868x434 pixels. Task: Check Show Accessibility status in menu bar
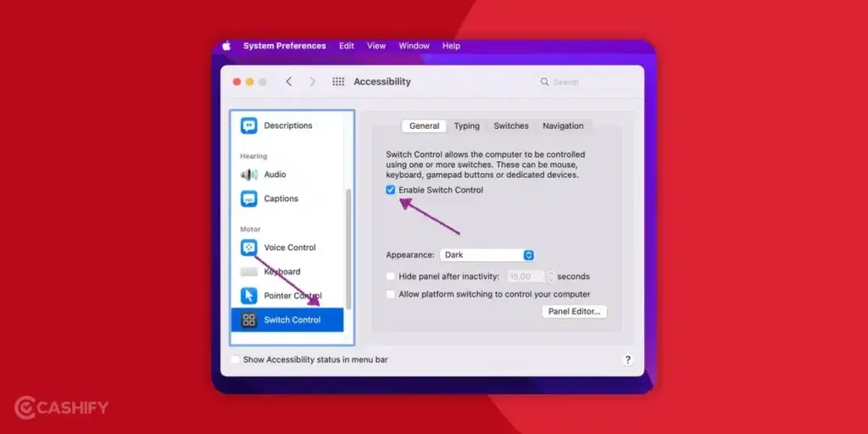(236, 359)
